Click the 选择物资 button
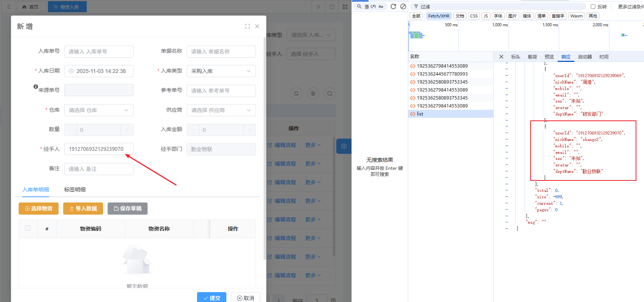644x302 pixels. pos(38,209)
